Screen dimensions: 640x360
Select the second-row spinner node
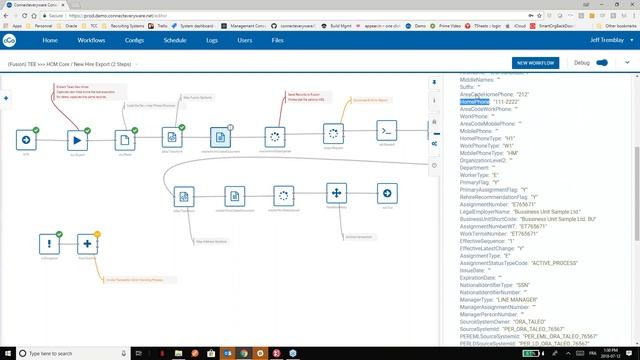pyautogui.click(x=284, y=196)
